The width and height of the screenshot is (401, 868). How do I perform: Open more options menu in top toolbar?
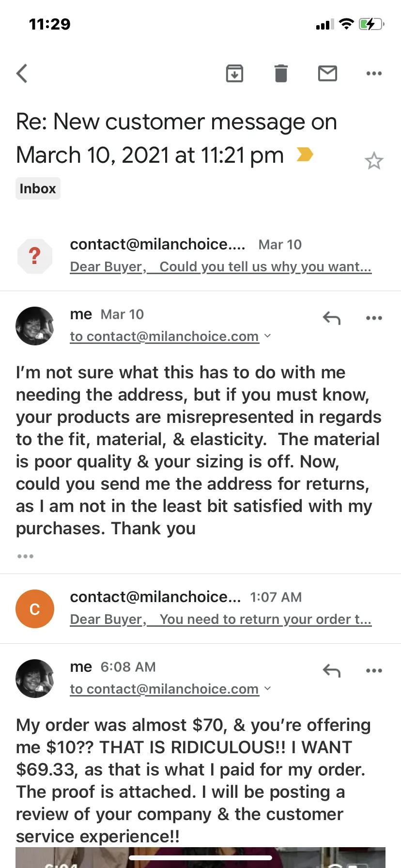click(x=374, y=74)
